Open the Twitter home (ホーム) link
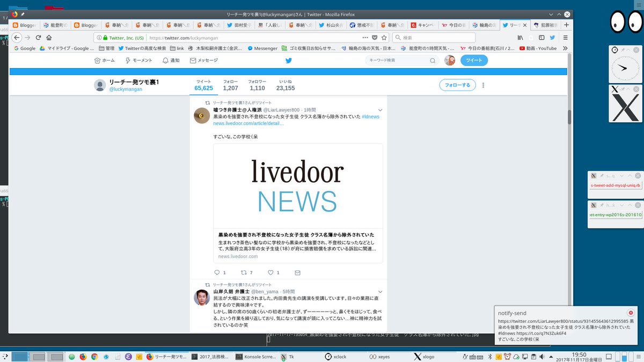This screenshot has width=644, height=362. point(105,61)
